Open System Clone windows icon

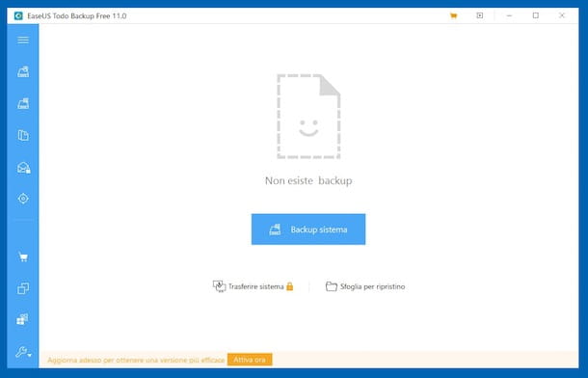click(22, 319)
